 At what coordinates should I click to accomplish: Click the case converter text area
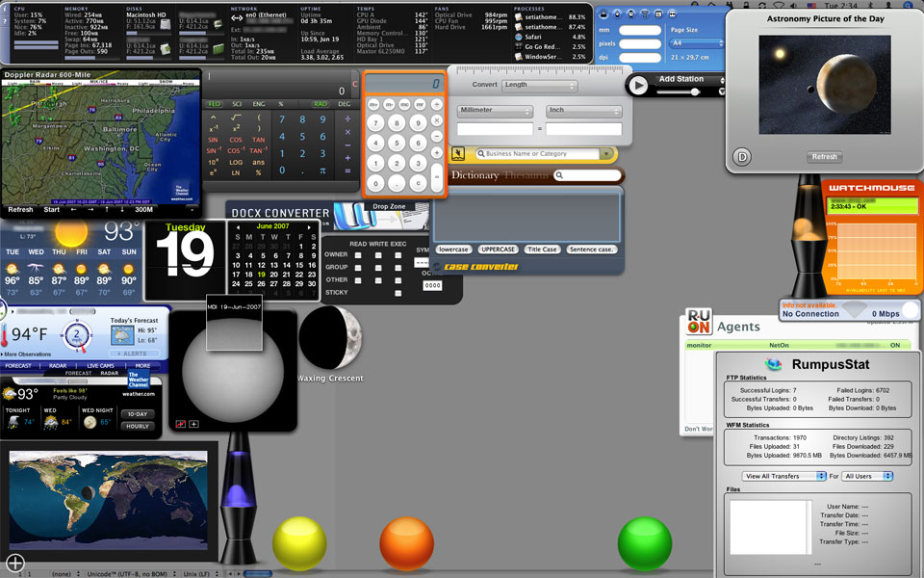pos(527,217)
